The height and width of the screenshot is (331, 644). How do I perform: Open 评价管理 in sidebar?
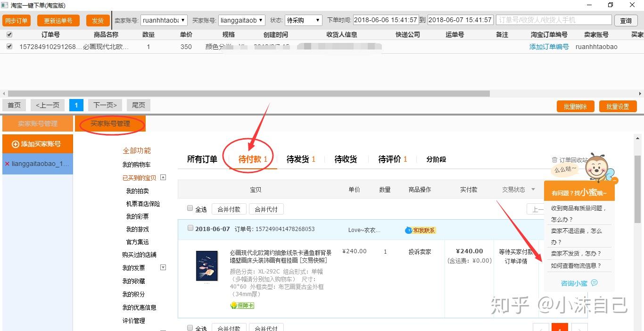(x=133, y=321)
